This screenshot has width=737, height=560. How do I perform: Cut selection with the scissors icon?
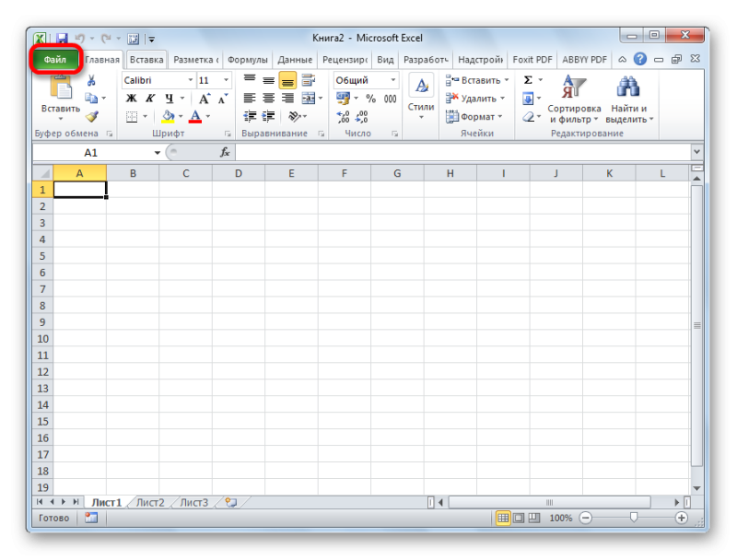tap(91, 80)
